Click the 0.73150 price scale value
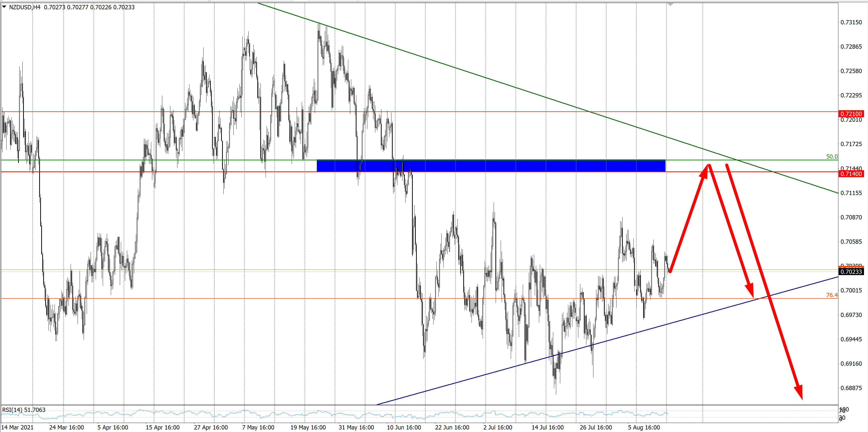This screenshot has width=868, height=432. (x=851, y=22)
